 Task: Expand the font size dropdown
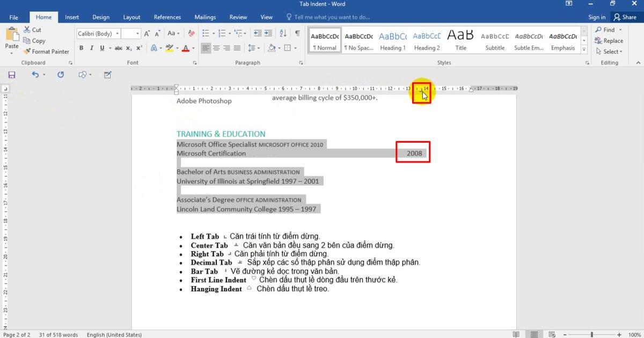tap(138, 34)
